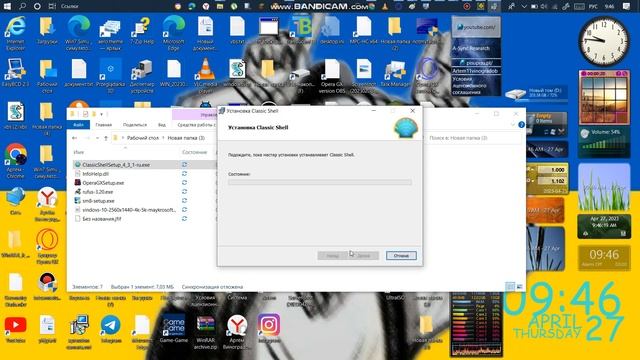
Task: Click the Explorer back arrow
Action: coord(74,138)
